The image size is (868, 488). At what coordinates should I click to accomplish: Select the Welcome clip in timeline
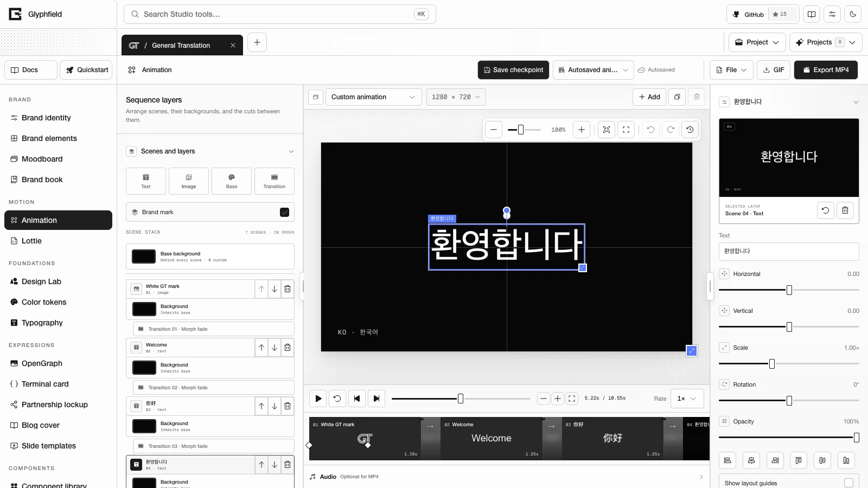(x=492, y=439)
